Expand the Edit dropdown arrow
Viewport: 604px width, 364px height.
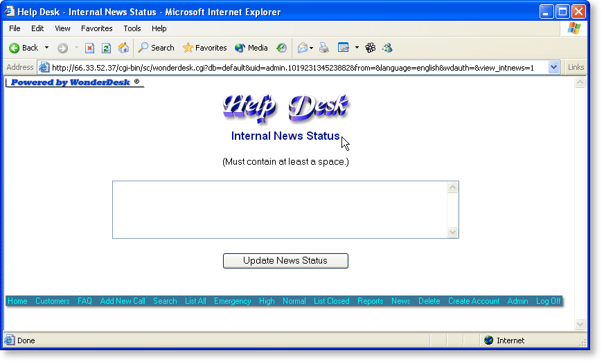tap(357, 48)
